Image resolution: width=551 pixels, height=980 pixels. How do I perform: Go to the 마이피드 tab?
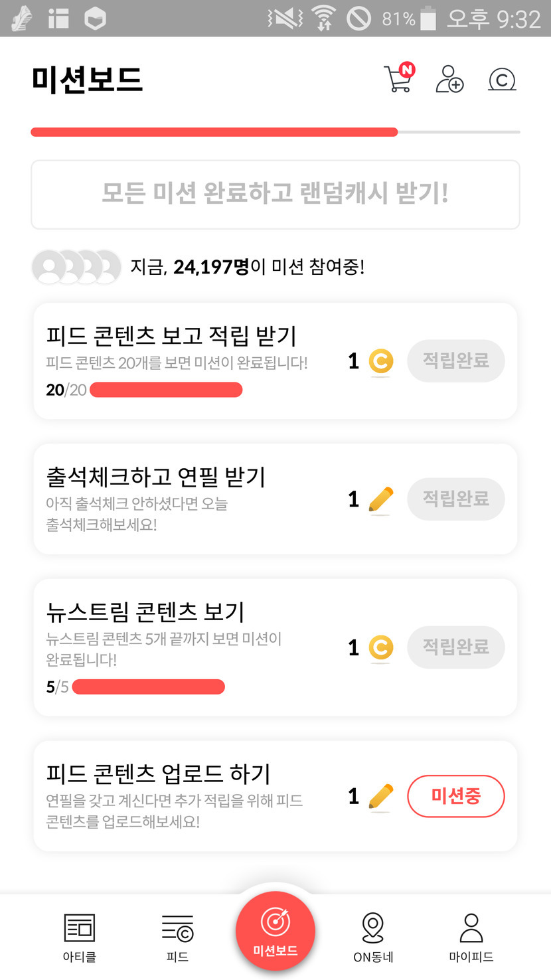coord(471,937)
